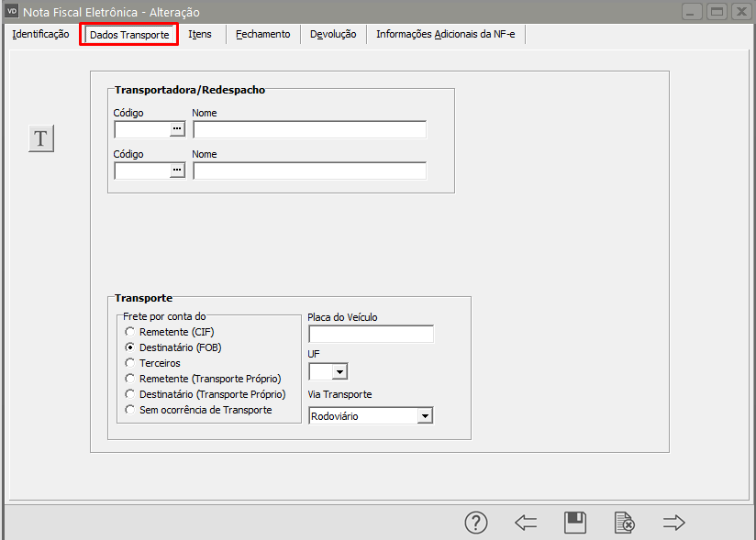Open the Fechamento tab
756x540 pixels.
coord(262,34)
